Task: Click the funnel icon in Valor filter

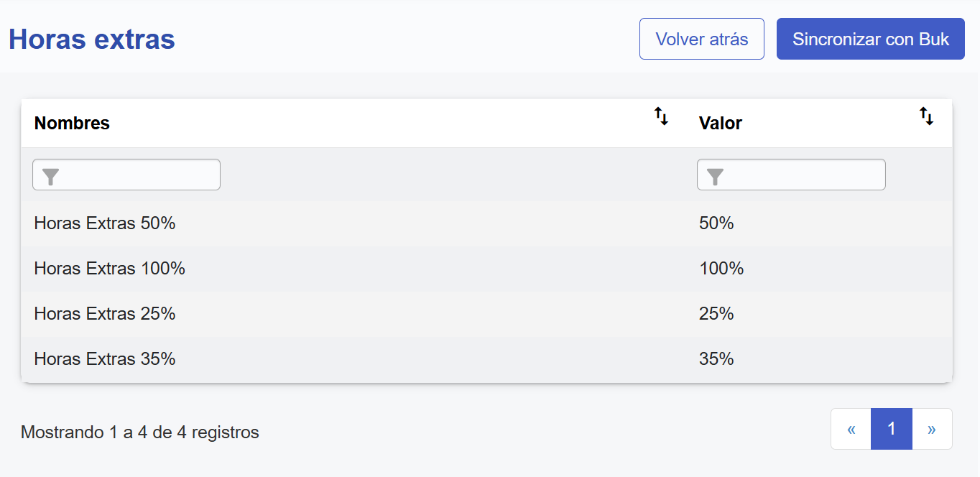Action: click(715, 176)
